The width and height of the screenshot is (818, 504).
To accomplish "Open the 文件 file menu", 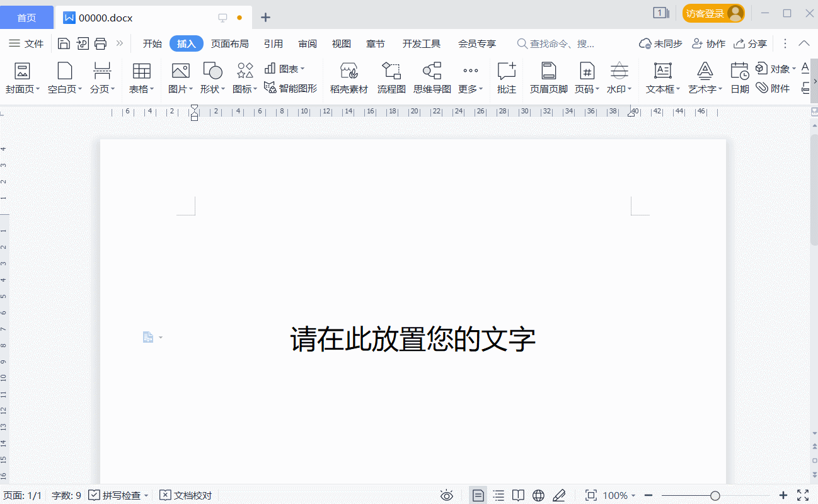I will pos(26,43).
